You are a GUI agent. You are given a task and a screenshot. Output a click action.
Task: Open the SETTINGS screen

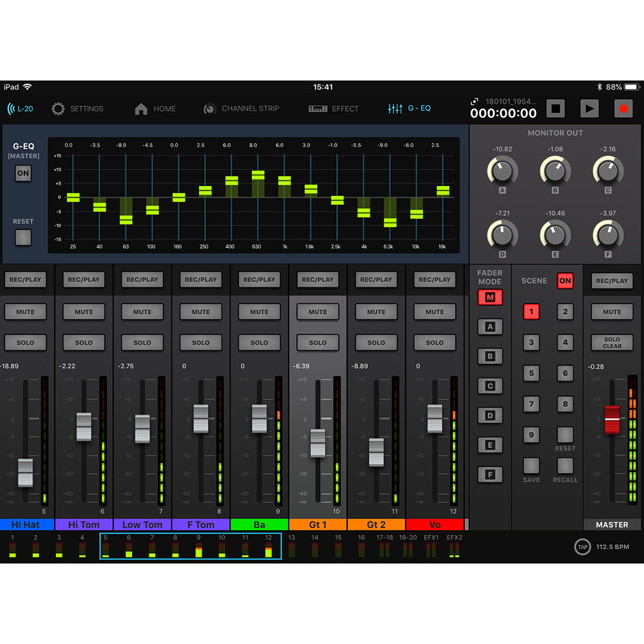(x=78, y=108)
